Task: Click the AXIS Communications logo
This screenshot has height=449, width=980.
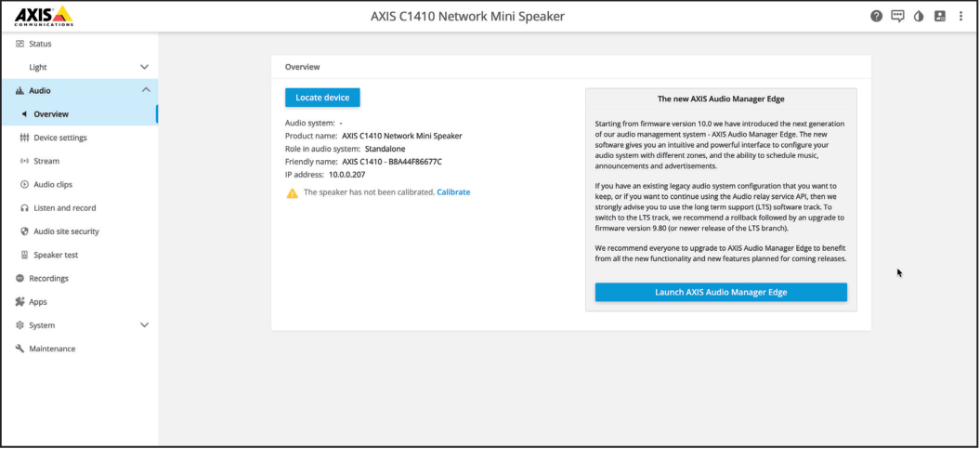Action: point(43,16)
